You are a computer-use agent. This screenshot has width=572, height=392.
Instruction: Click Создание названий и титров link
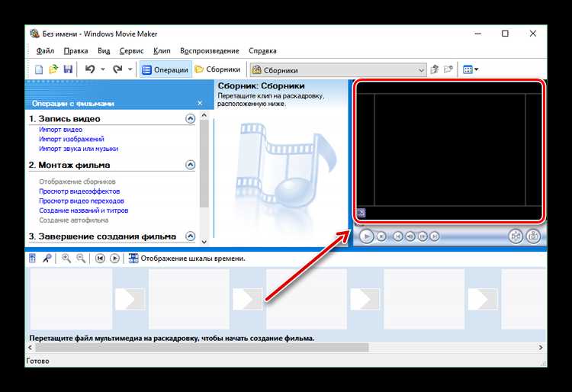point(84,210)
